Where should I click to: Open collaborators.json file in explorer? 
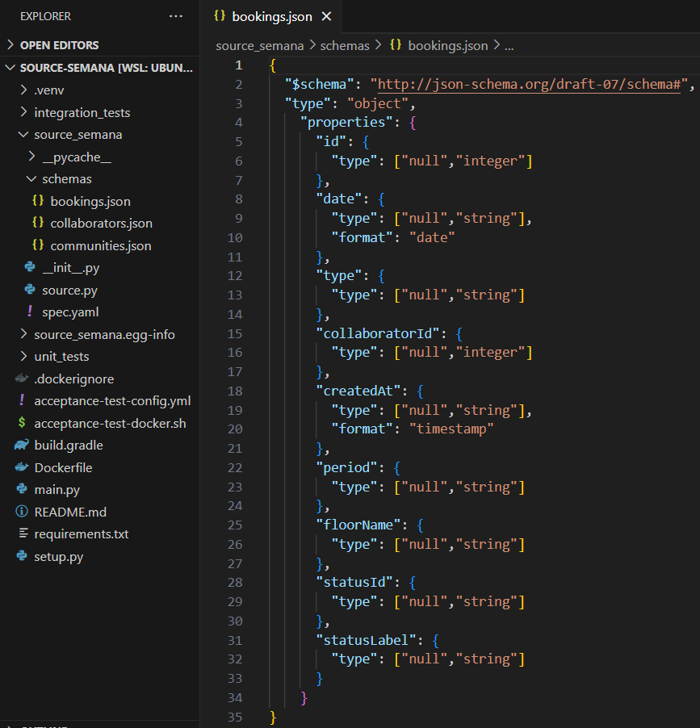pyautogui.click(x=101, y=224)
